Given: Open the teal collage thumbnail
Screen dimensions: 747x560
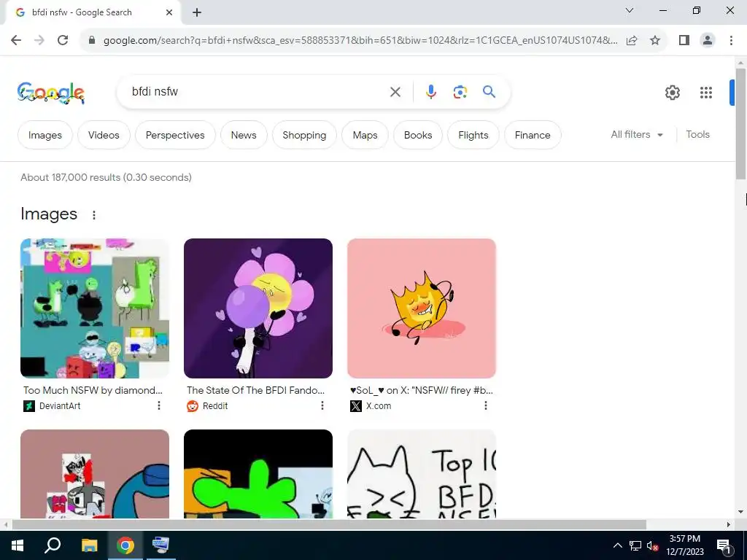Looking at the screenshot, I should 95,308.
